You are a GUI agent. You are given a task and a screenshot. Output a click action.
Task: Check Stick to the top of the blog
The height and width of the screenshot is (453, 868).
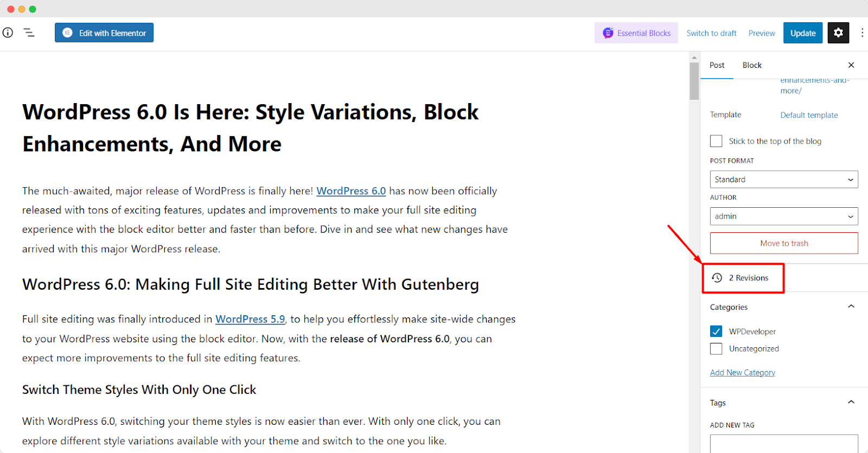tap(716, 141)
